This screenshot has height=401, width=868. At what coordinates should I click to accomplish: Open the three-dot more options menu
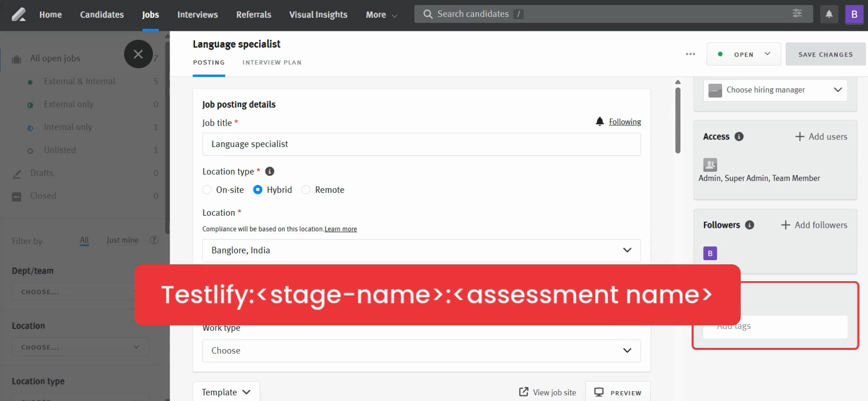click(690, 54)
